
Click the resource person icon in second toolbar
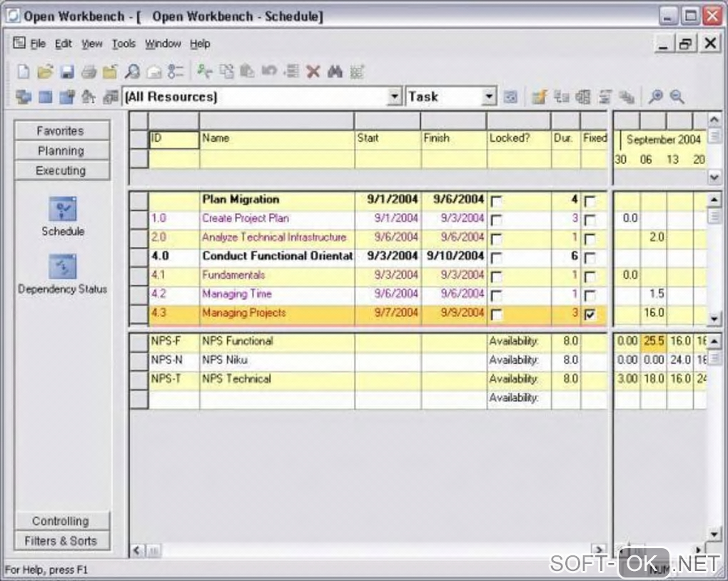(x=89, y=96)
